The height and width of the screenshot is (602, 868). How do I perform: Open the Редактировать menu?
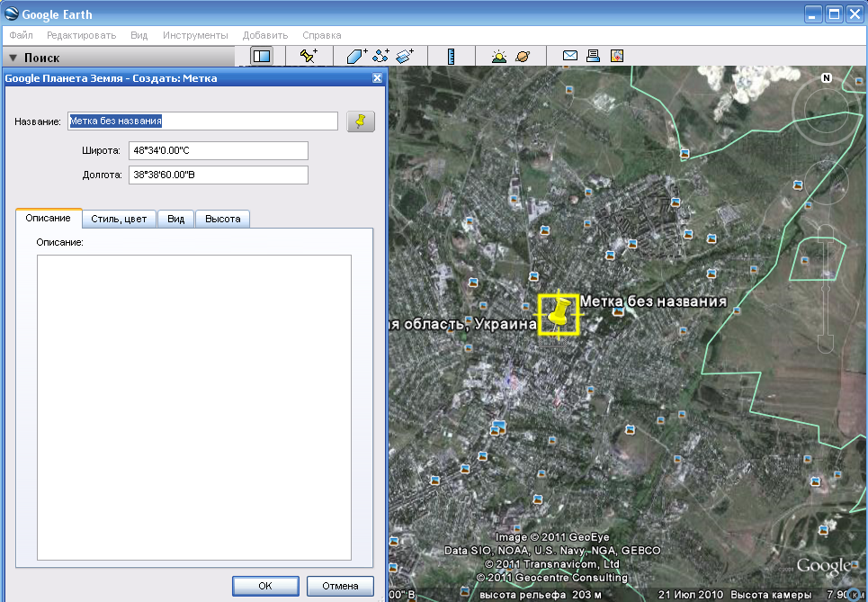point(81,35)
